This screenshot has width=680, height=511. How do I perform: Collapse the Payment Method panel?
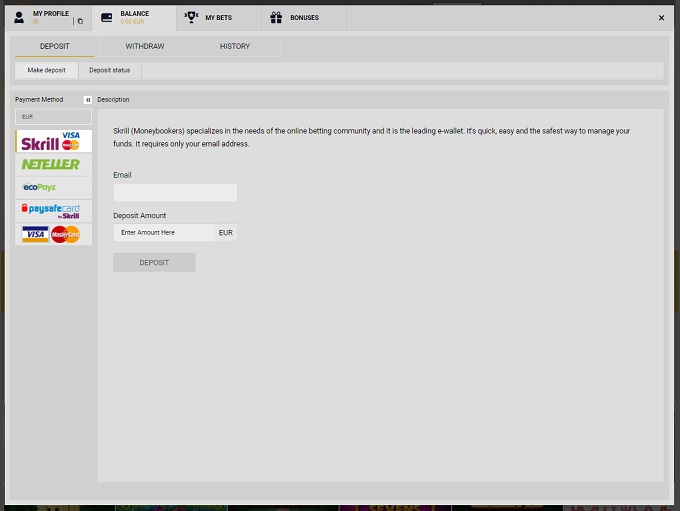point(88,100)
